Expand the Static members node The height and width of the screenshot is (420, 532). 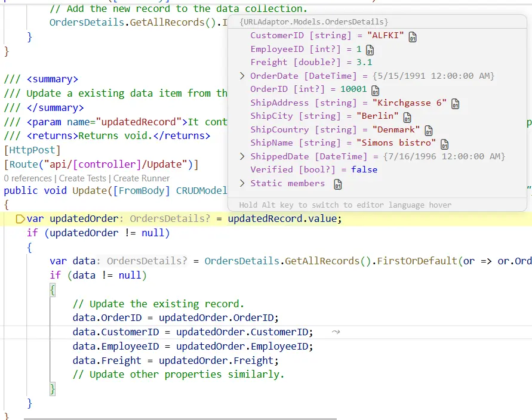pyautogui.click(x=242, y=183)
